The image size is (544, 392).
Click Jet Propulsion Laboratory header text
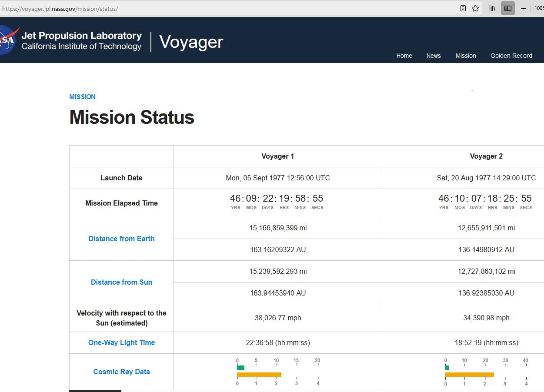(81, 36)
